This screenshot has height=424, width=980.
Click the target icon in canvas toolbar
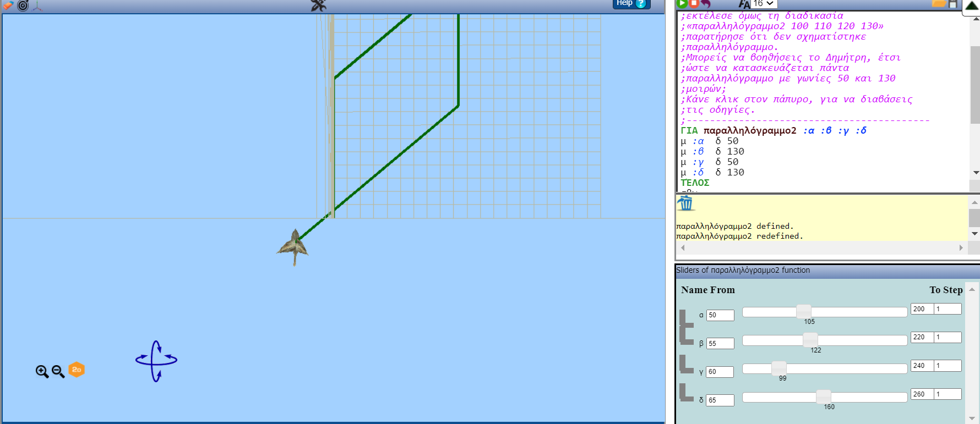click(23, 5)
